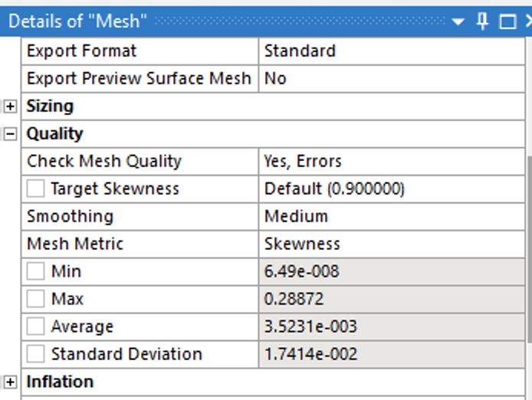Image resolution: width=532 pixels, height=400 pixels.
Task: Check the Average parameter checkbox
Action: (x=35, y=326)
